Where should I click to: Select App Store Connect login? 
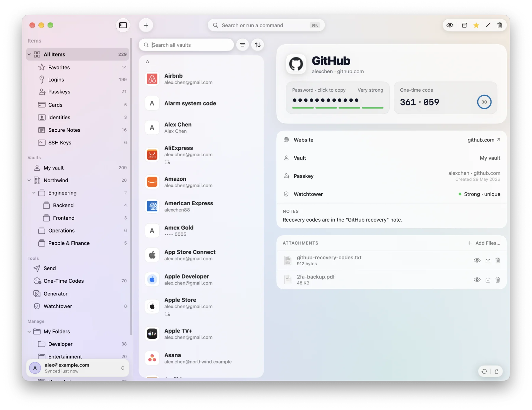pyautogui.click(x=201, y=255)
